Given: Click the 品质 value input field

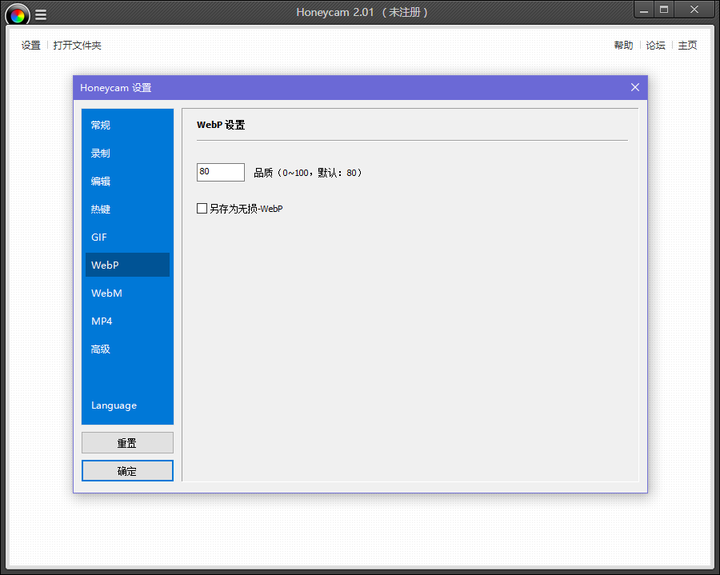Looking at the screenshot, I should 220,172.
